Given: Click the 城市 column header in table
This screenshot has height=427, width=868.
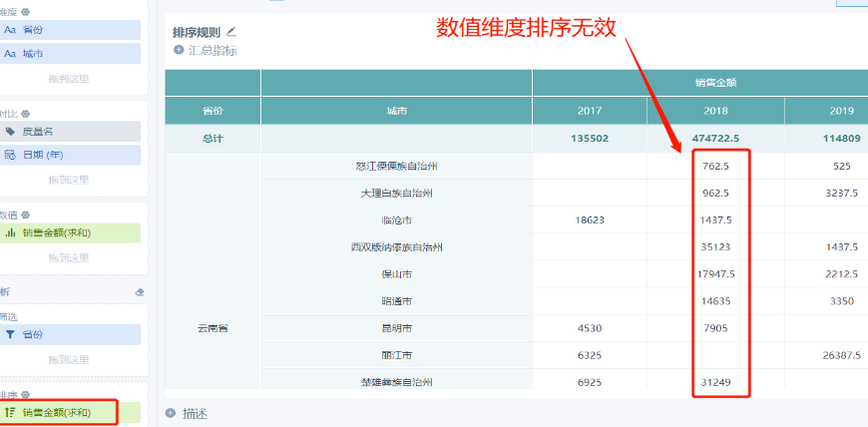Looking at the screenshot, I should tap(396, 111).
